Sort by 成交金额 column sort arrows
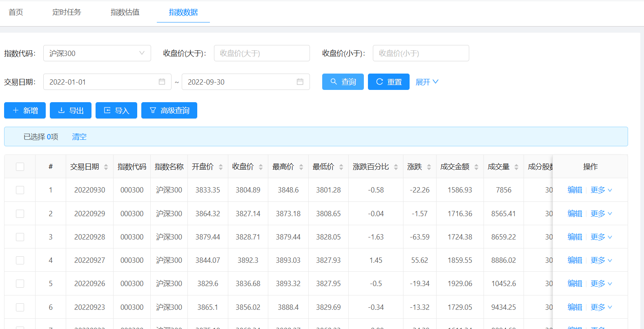This screenshot has height=329, width=644. pyautogui.click(x=476, y=167)
